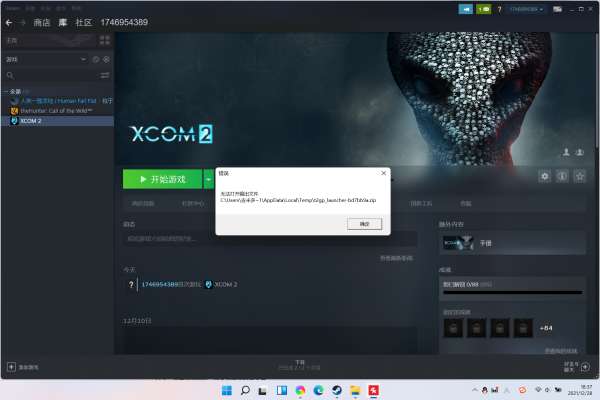Click the blue announcements icon
This screenshot has height=400, width=600.
(x=466, y=9)
